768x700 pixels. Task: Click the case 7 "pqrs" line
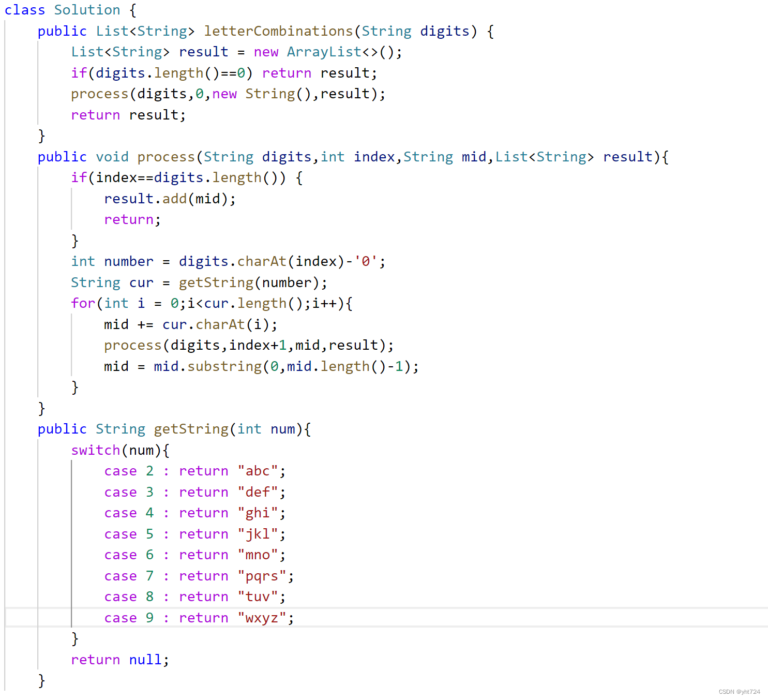coord(199,576)
